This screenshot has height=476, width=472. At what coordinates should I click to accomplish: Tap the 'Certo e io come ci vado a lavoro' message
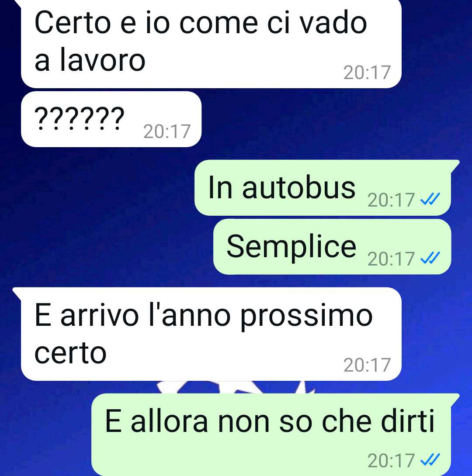[211, 43]
